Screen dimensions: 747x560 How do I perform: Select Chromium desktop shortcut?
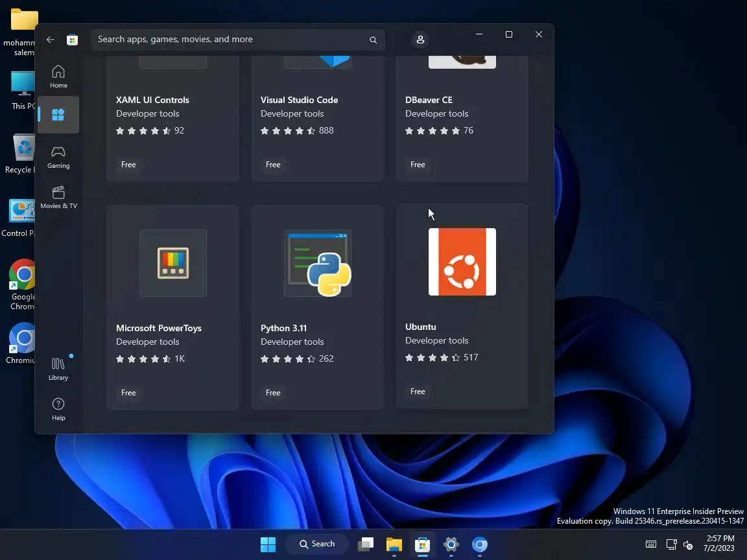(x=20, y=344)
